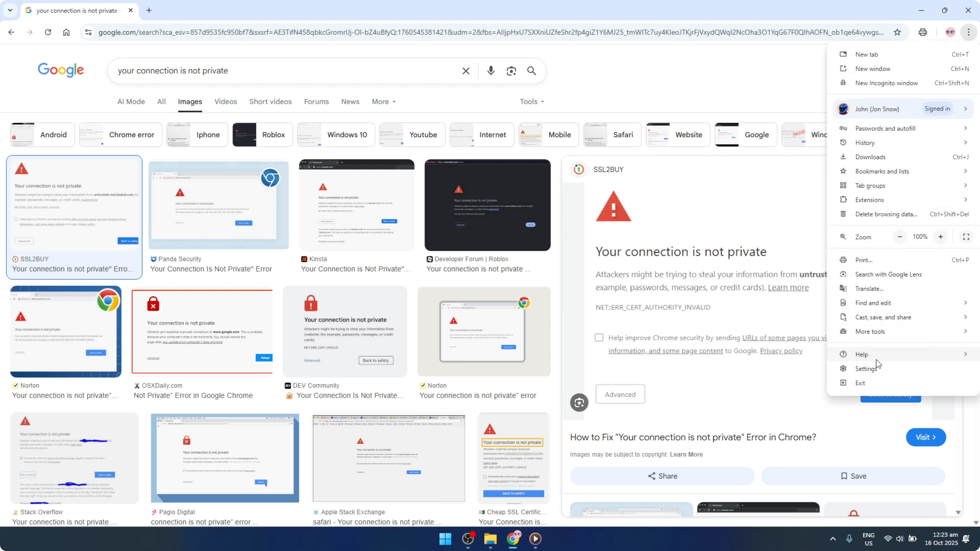The image size is (980, 551).
Task: Print the page using the printer icon
Action: pyautogui.click(x=922, y=32)
